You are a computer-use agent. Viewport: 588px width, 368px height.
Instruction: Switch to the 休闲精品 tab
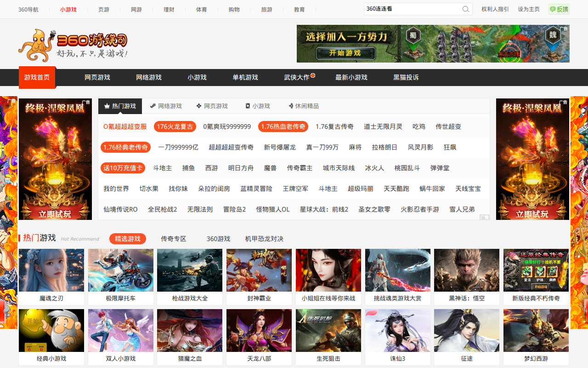tap(303, 106)
